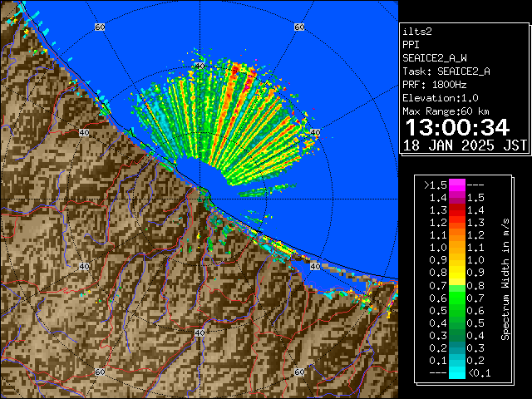The image size is (532, 399).
Task: Click the '40' range label north of the radar
Action: (199, 66)
